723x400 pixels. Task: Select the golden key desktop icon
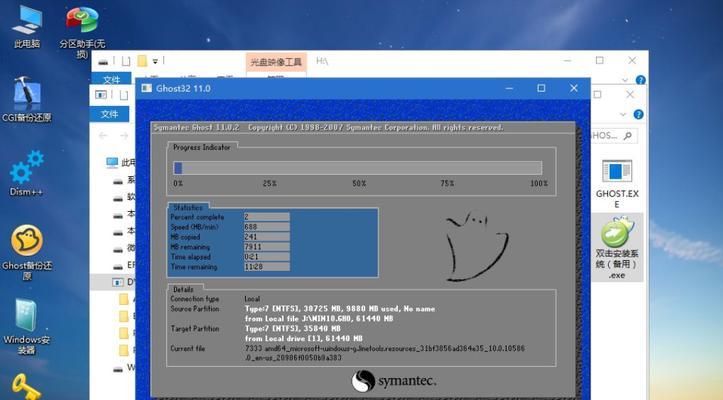point(26,387)
